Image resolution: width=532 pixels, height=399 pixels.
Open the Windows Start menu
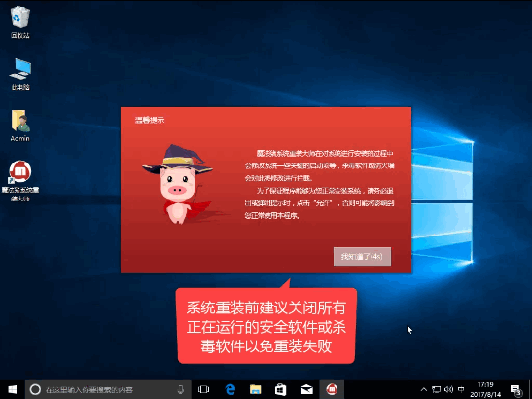coord(13,389)
